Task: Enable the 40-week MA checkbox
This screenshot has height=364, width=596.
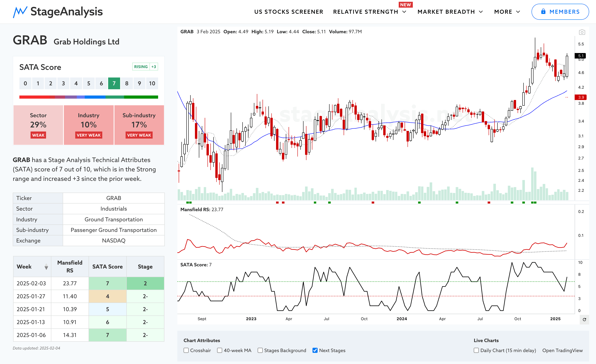Action: click(x=220, y=350)
